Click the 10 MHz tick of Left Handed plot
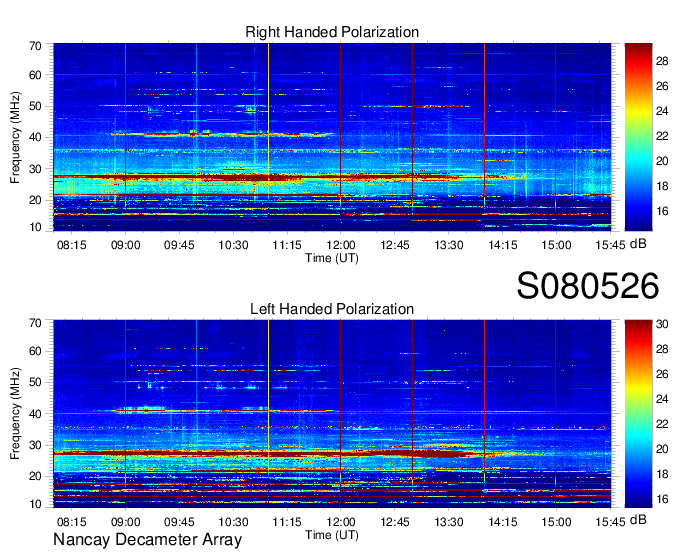 pyautogui.click(x=35, y=504)
